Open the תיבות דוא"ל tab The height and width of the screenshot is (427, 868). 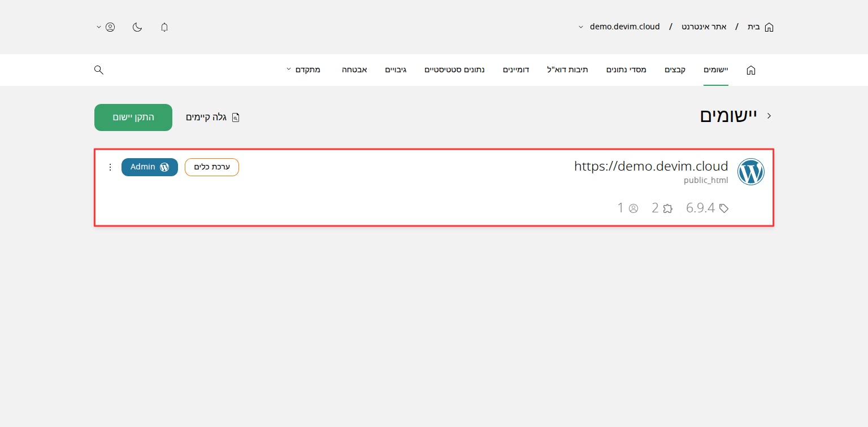(567, 69)
